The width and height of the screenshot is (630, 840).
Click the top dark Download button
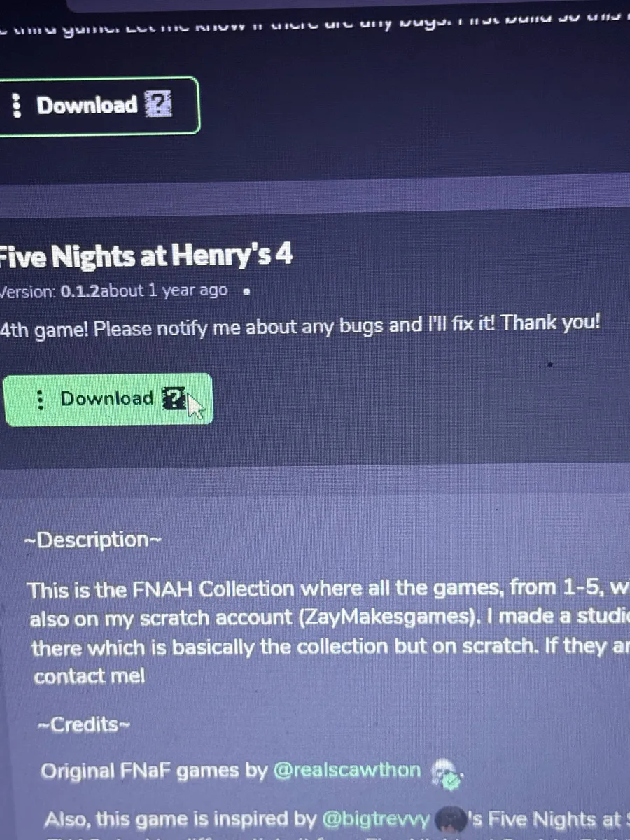point(98,106)
